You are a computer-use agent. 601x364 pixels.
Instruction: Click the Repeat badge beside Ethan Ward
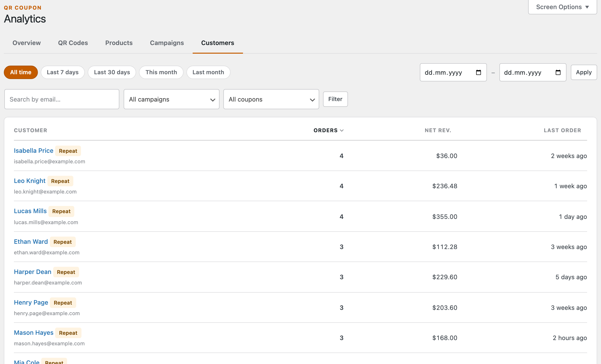tap(63, 242)
